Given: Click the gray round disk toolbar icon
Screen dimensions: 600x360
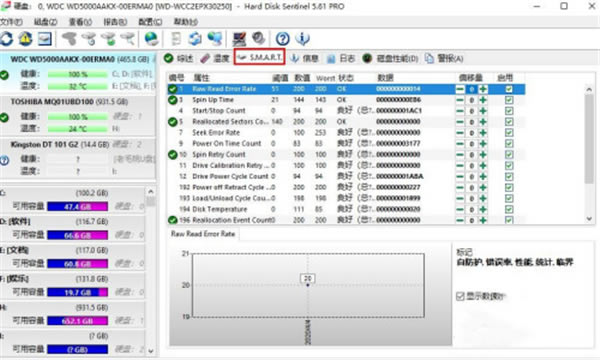Looking at the screenshot, I should [x=259, y=38].
